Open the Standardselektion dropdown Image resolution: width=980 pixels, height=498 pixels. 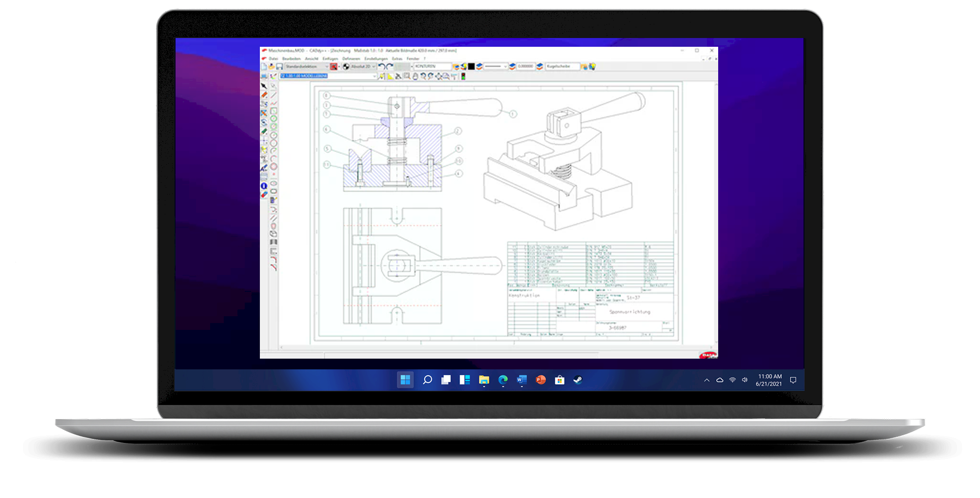tap(326, 67)
